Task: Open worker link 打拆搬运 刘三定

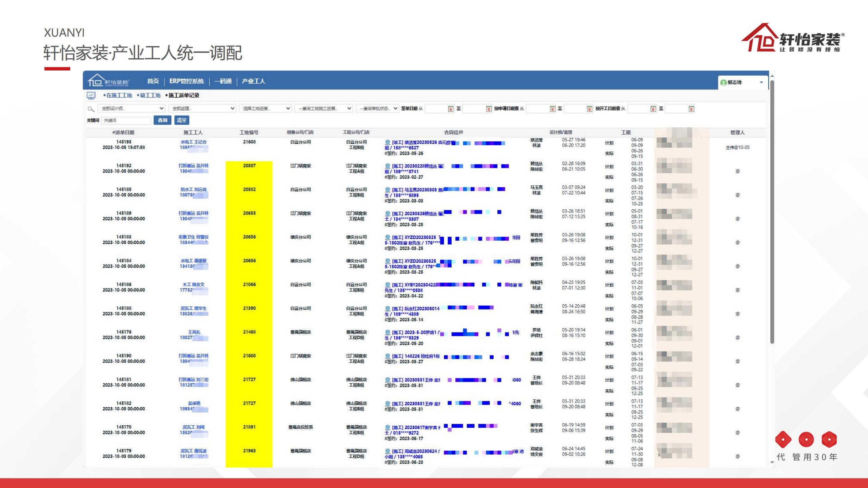Action: click(x=193, y=380)
